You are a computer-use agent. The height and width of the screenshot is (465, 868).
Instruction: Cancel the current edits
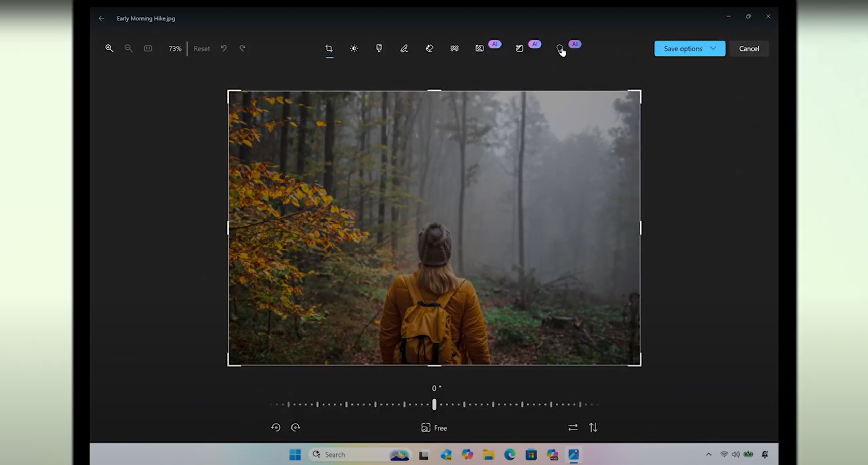point(749,48)
